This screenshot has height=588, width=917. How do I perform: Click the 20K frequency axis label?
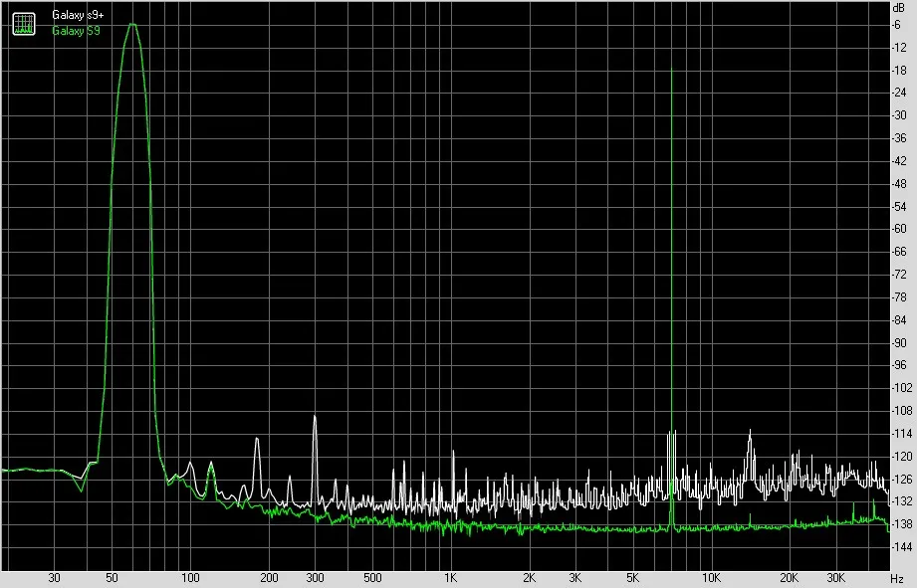coord(790,577)
